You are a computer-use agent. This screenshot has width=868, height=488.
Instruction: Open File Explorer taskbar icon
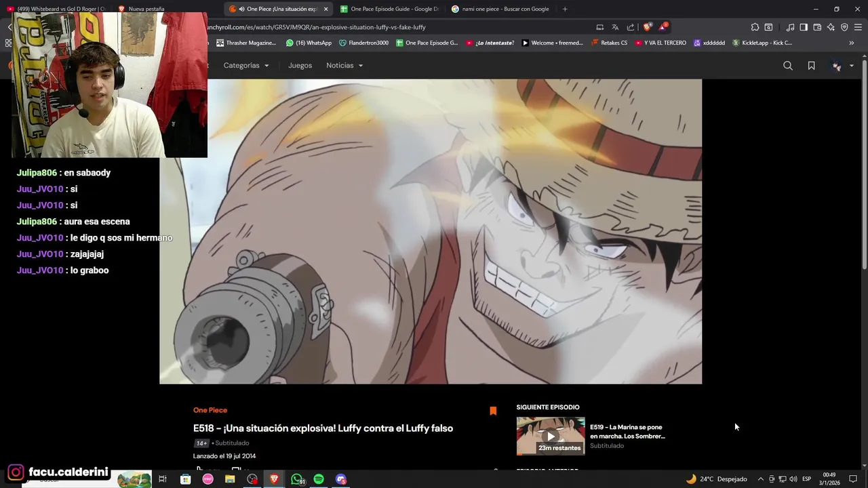230,479
